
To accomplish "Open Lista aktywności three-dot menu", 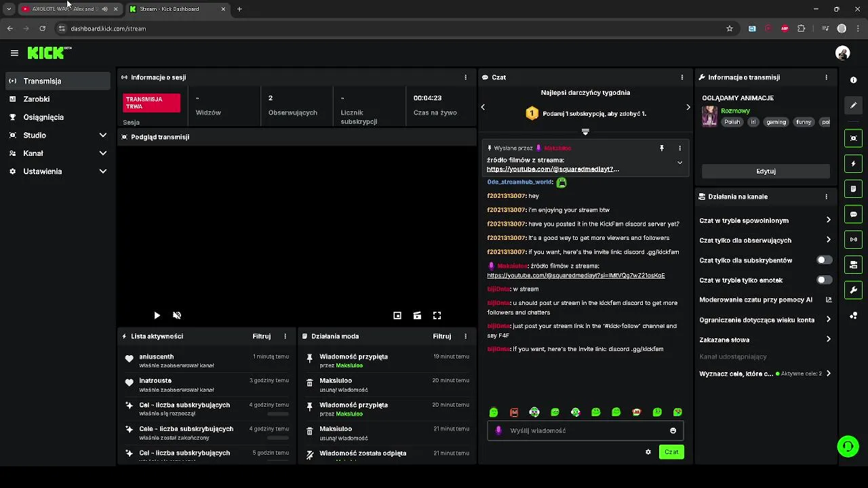I will click(x=285, y=336).
